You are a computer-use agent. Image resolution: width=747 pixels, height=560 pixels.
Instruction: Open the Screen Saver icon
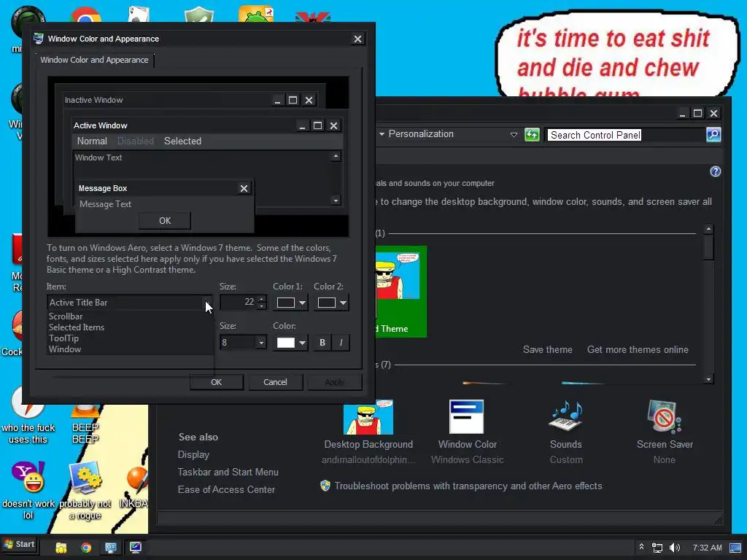(x=664, y=416)
